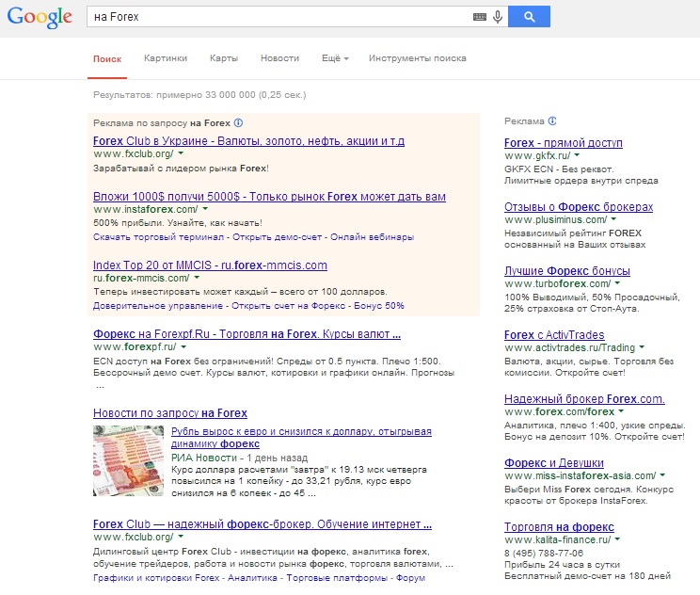The width and height of the screenshot is (700, 595).
Task: Expand arrow beside www.instaforex.com/
Action: (205, 209)
